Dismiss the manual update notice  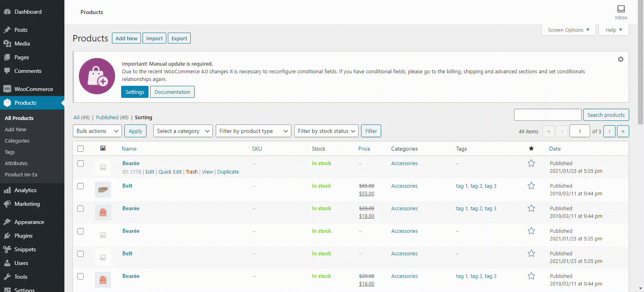pos(621,59)
